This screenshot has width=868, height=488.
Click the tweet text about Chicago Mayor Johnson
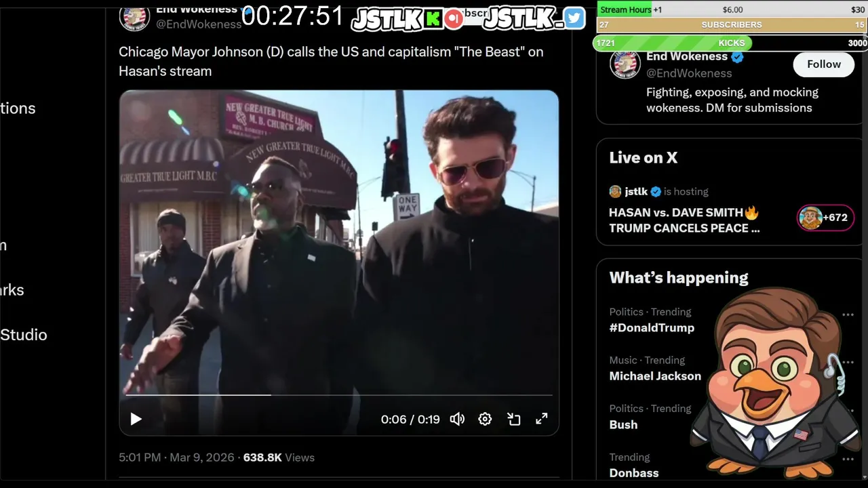point(331,61)
